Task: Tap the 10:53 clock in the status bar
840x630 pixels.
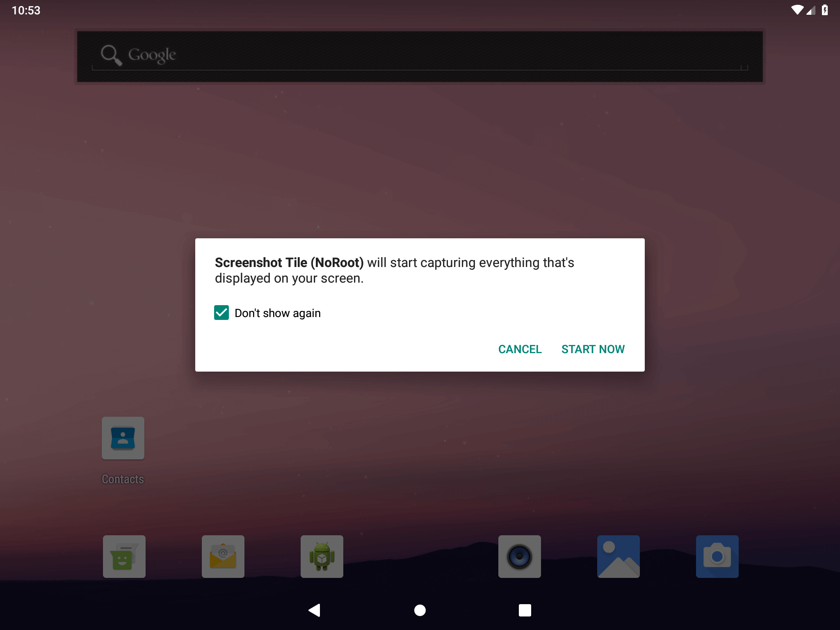Action: pyautogui.click(x=26, y=10)
